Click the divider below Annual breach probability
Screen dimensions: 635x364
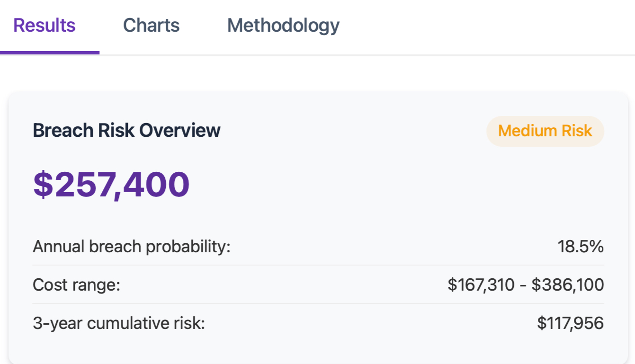317,265
